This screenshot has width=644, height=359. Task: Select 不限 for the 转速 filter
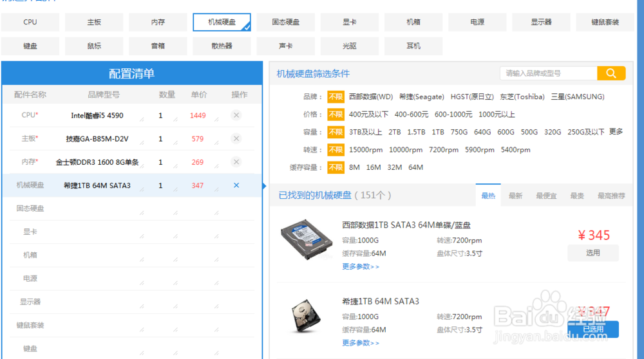[x=336, y=150]
